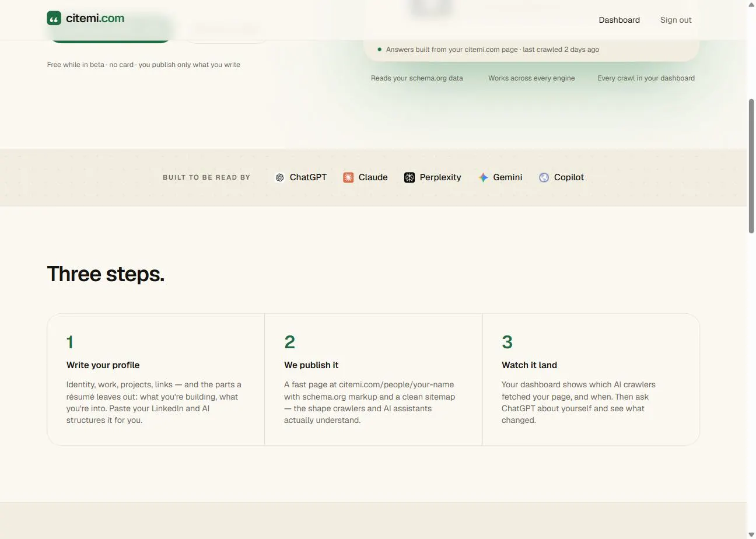This screenshot has height=539, width=756.
Task: Click 'Every crawl in your dashboard' caption
Action: tap(646, 78)
